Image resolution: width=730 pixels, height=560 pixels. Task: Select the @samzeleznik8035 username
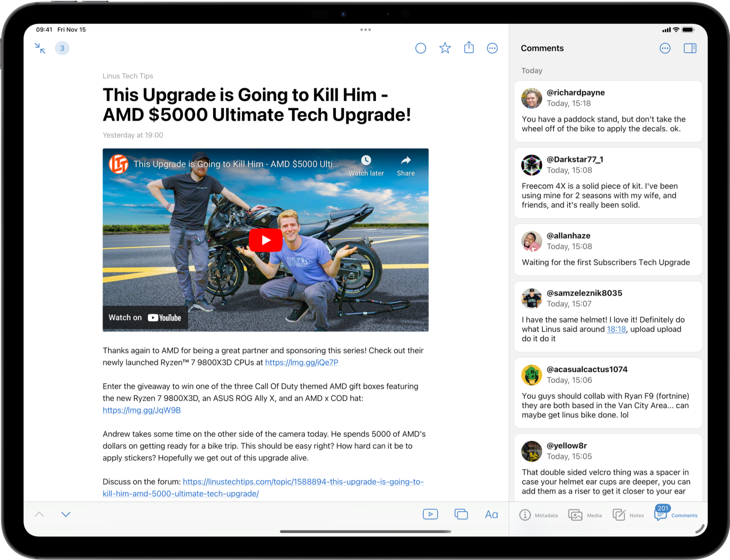pos(584,293)
